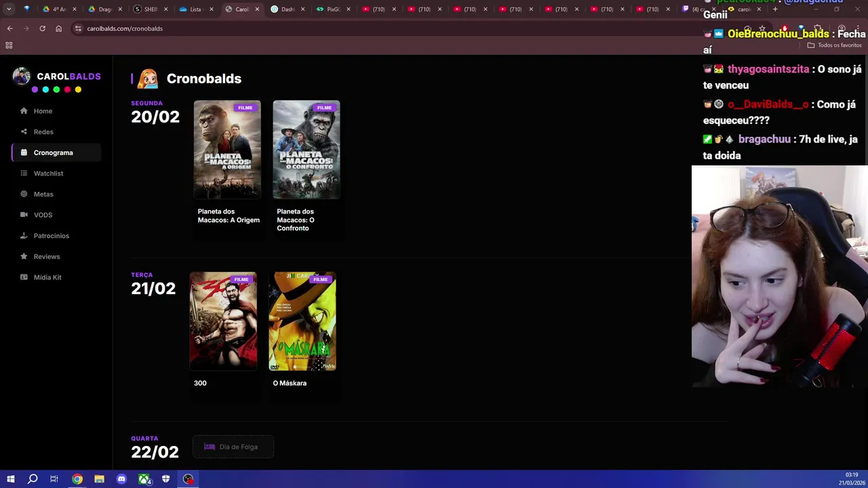Click the Redes share icon in sidebar
Screen dimensions: 868x488
(x=24, y=131)
